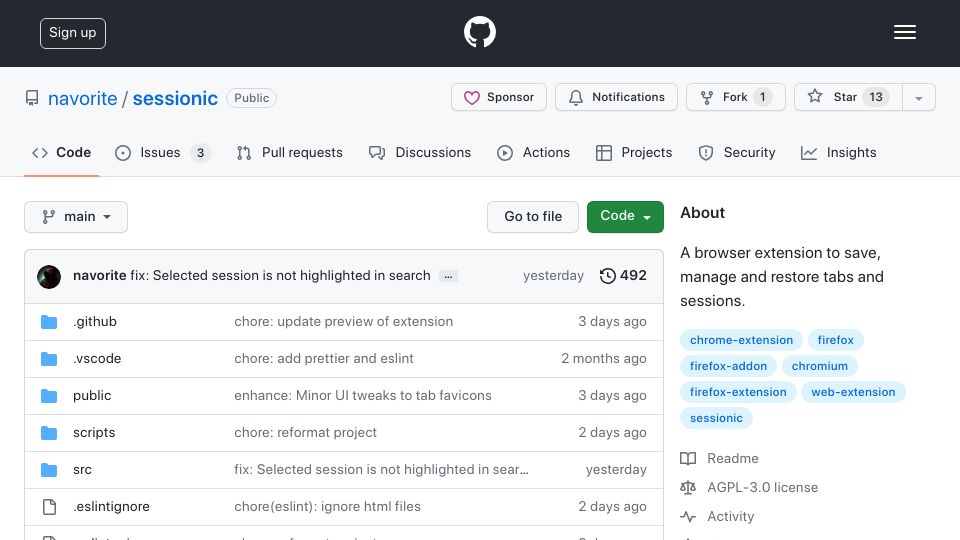The width and height of the screenshot is (960, 540).
Task: Expand the green Code dropdown
Action: click(x=625, y=217)
